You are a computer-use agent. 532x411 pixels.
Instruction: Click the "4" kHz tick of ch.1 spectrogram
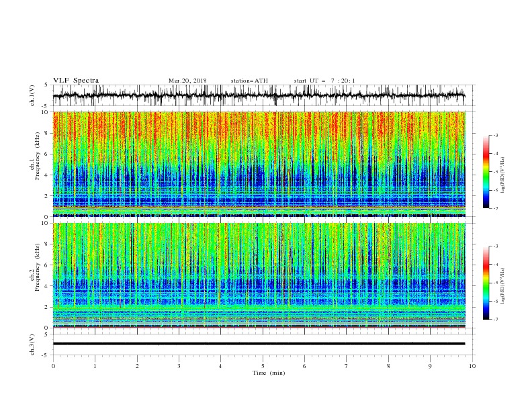click(x=47, y=175)
